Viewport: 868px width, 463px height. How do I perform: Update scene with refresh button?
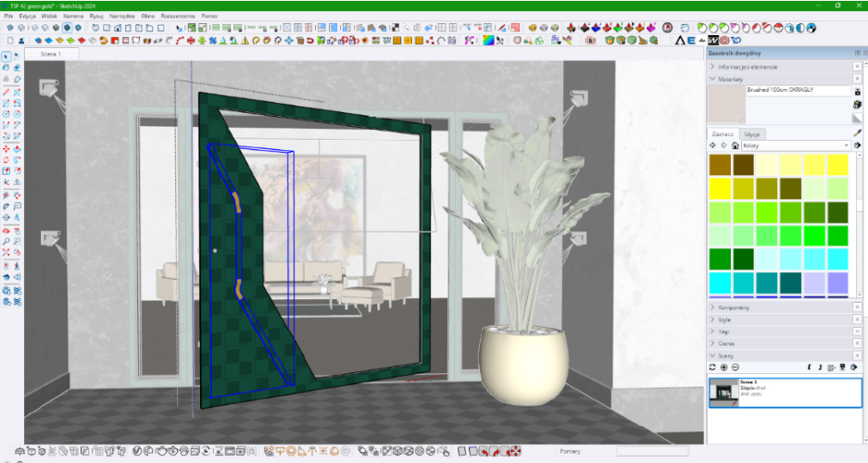pyautogui.click(x=712, y=368)
